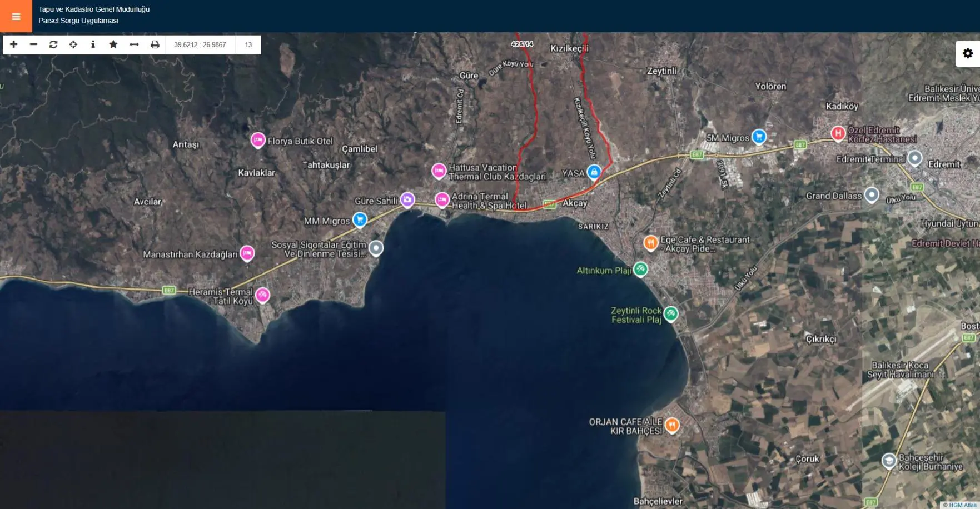Activate the locate/crosshair tool
Viewport: 980px width, 509px height.
point(73,44)
